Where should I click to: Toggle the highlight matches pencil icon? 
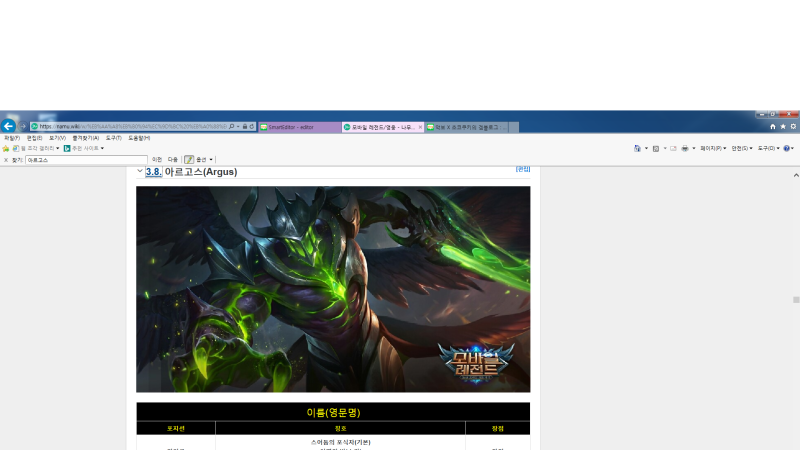point(189,160)
